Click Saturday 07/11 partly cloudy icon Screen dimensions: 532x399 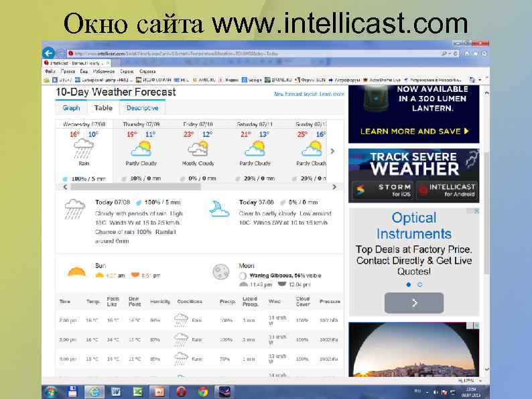point(255,148)
